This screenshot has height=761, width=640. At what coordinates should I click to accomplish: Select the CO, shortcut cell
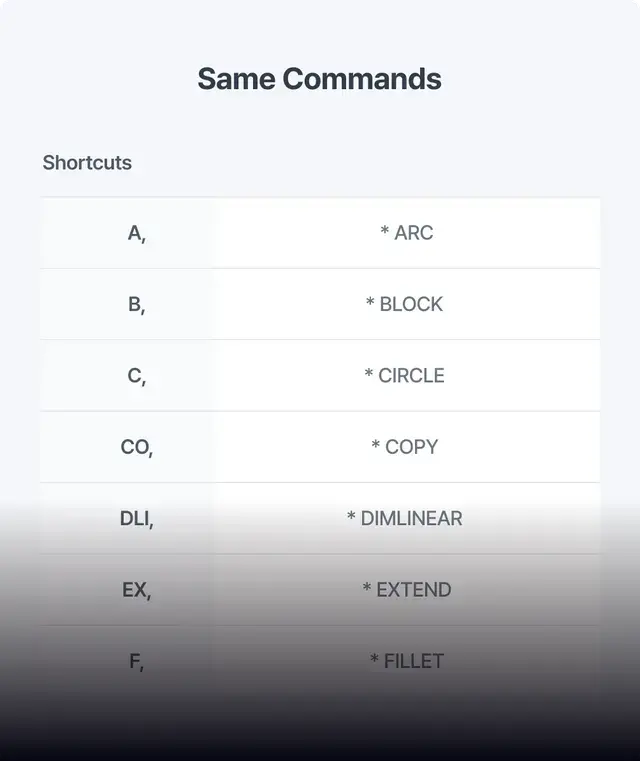[x=137, y=447]
